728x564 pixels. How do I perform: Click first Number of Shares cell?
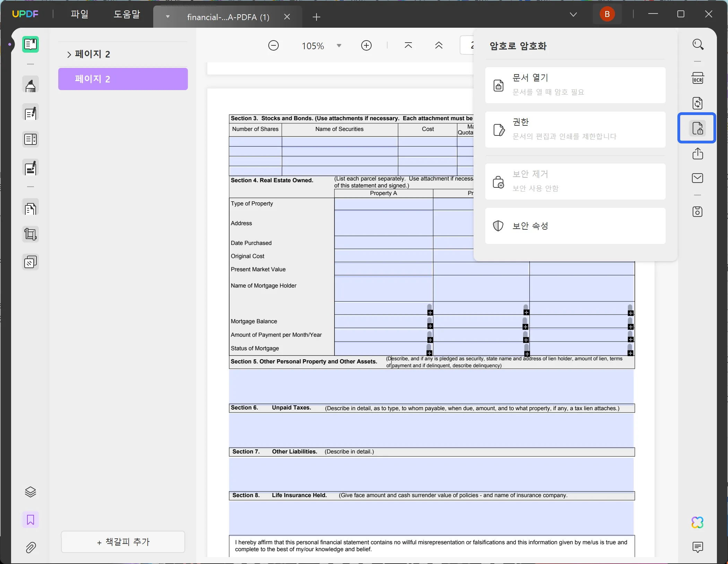[x=255, y=141]
